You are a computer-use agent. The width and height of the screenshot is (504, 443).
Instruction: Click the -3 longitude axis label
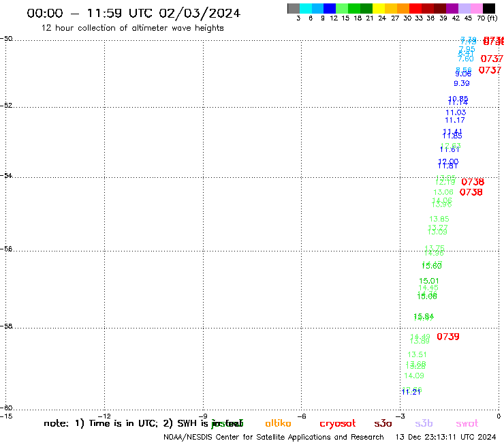[x=400, y=416]
